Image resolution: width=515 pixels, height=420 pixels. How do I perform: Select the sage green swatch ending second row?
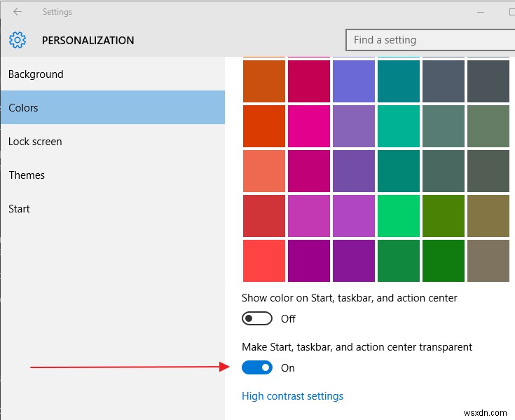pyautogui.click(x=488, y=126)
